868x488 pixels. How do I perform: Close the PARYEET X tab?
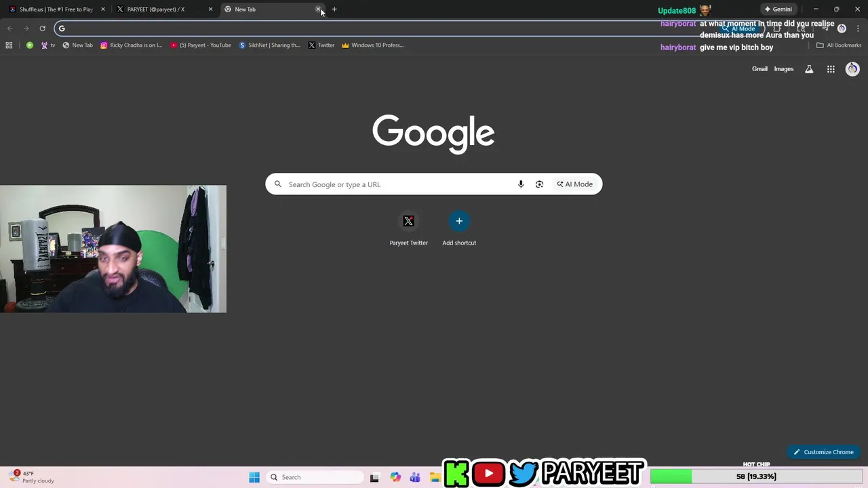pos(210,9)
